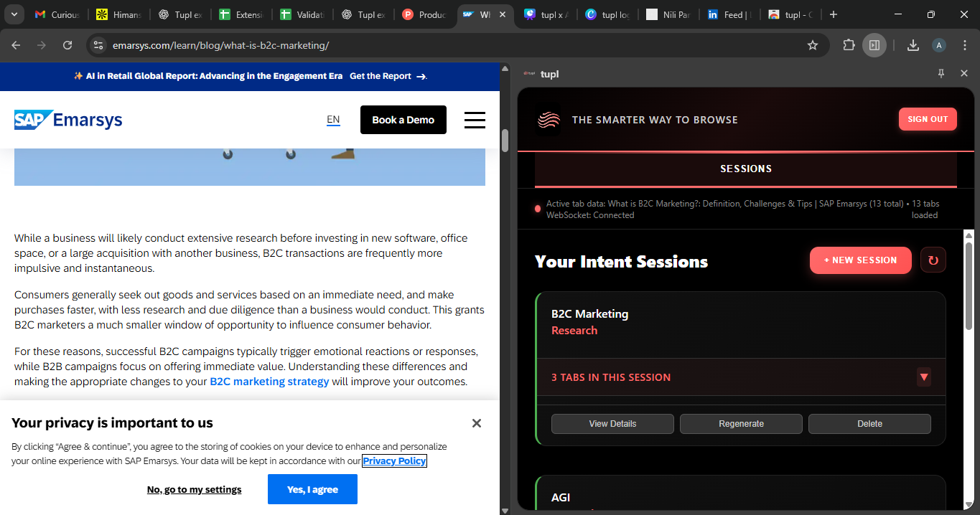Image resolution: width=980 pixels, height=515 pixels.
Task: Click 3 TABS IN THIS SESSION text
Action: pos(611,377)
